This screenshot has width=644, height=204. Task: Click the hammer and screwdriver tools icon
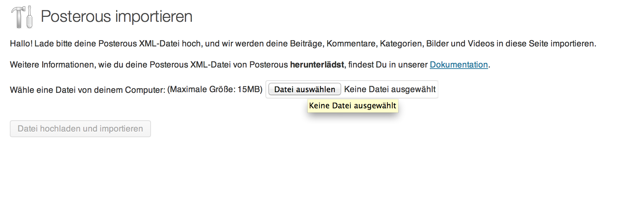pyautogui.click(x=22, y=17)
